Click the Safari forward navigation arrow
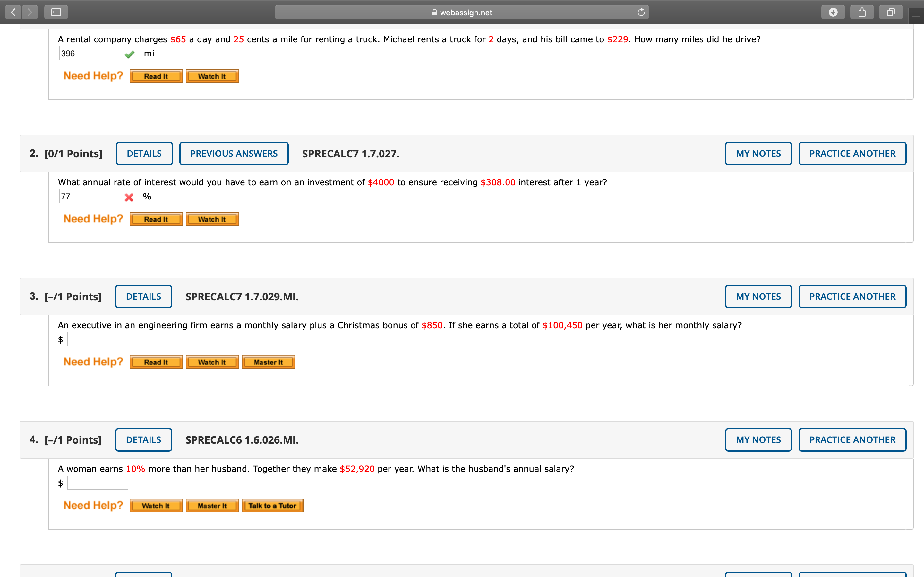Screen dimensions: 924x577 tap(30, 12)
